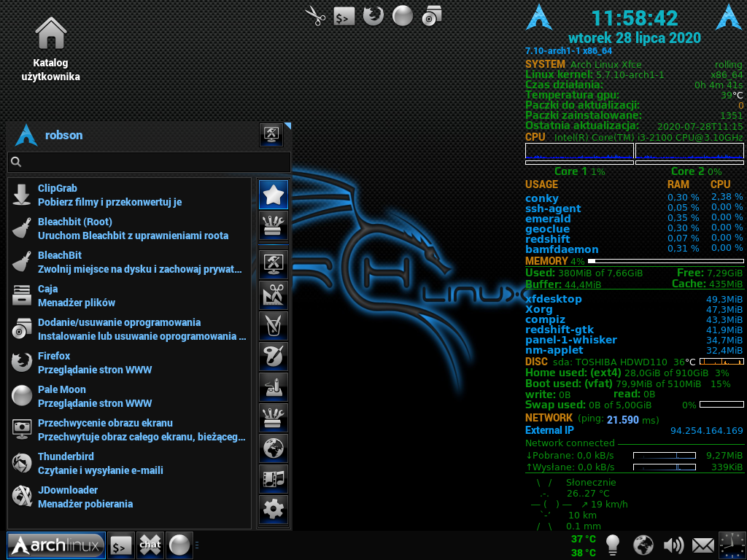747x560 pixels.
Task: Click External IP 94.254.164.169 value
Action: point(706,430)
